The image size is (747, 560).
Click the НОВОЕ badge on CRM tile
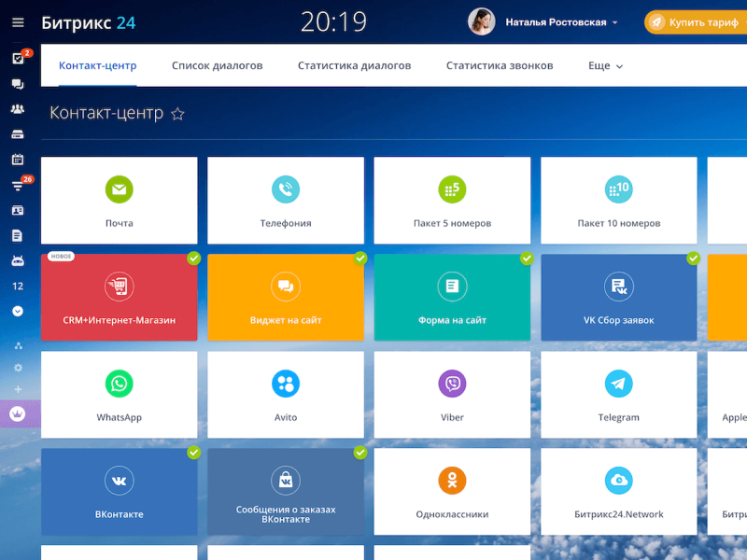coord(61,256)
